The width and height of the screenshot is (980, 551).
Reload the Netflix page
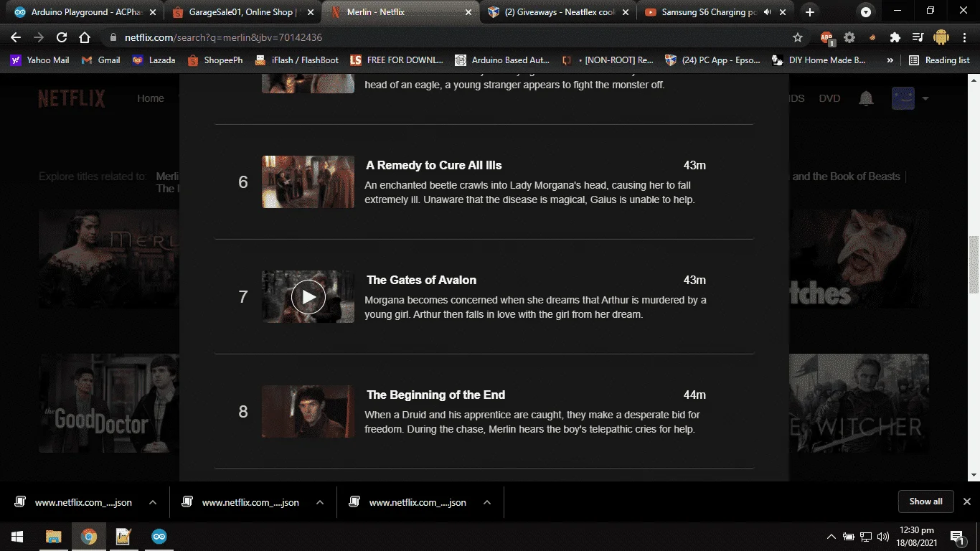62,37
